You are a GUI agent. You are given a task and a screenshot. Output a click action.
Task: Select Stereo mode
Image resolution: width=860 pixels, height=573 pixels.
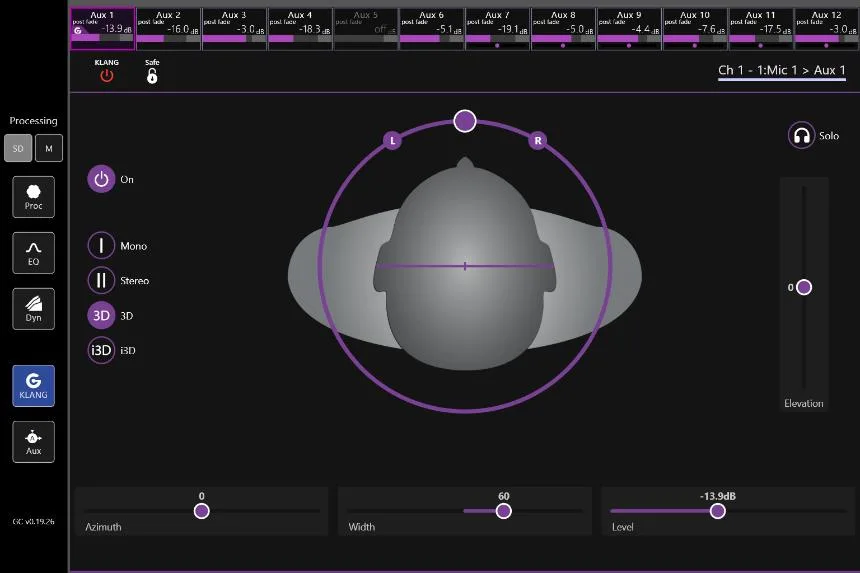(101, 280)
